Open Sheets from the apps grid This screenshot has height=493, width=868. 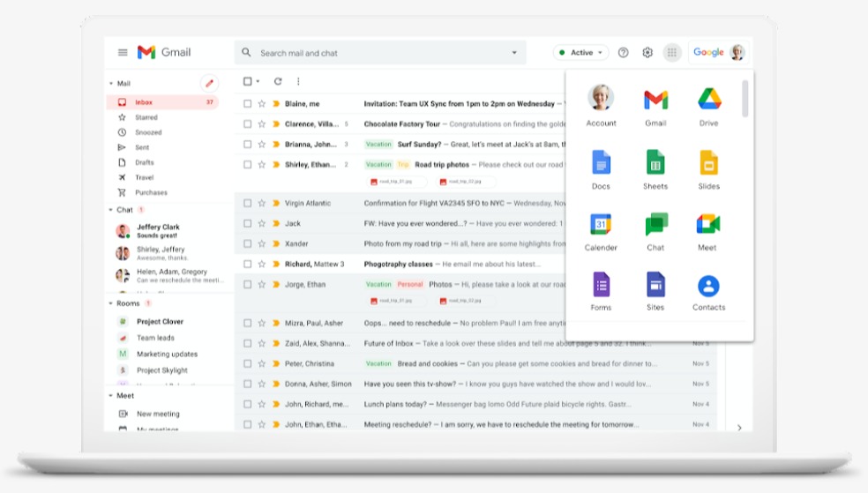pyautogui.click(x=655, y=163)
